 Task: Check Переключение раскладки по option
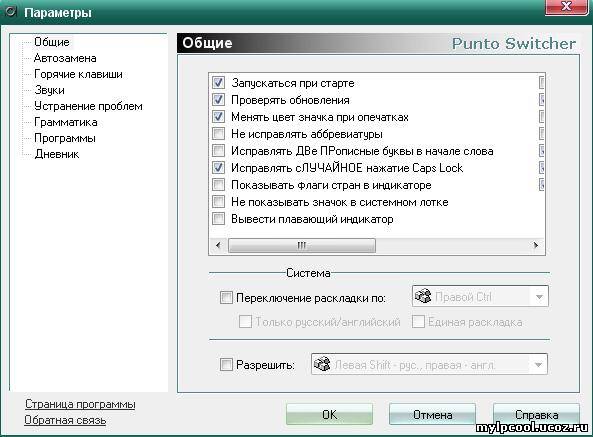pyautogui.click(x=226, y=298)
